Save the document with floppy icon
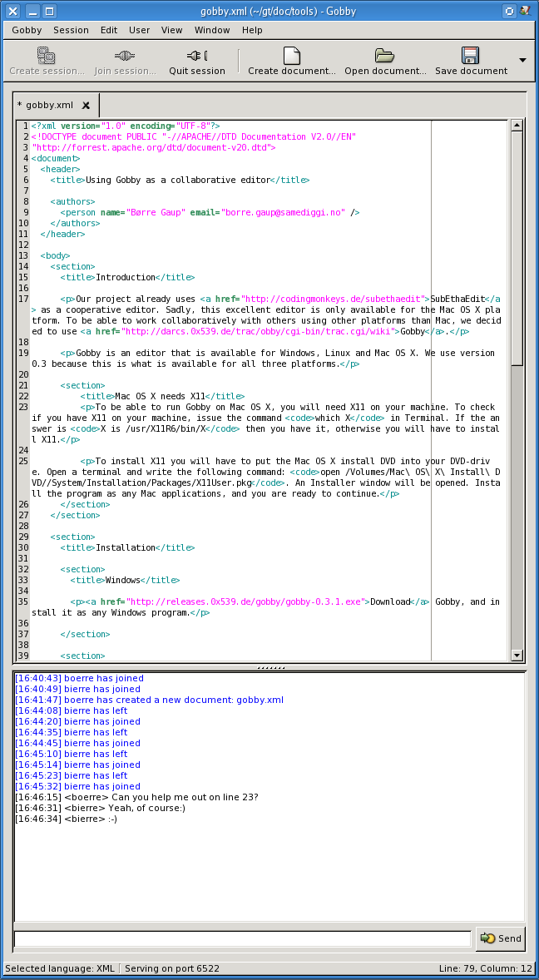 pos(471,62)
